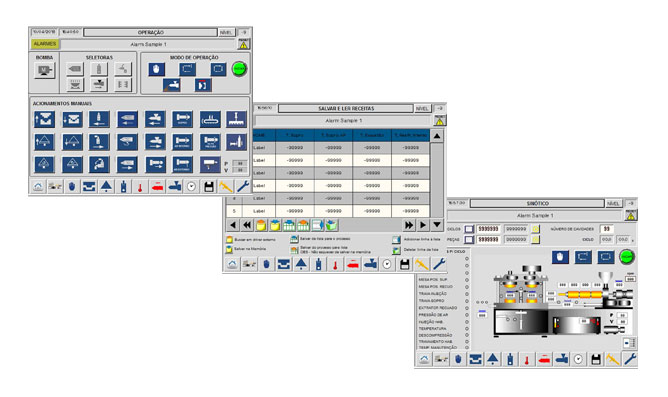This screenshot has width=668, height=397.
Task: Toggle the PEÇAS square checkbox in Sinótico
Action: [x=469, y=240]
